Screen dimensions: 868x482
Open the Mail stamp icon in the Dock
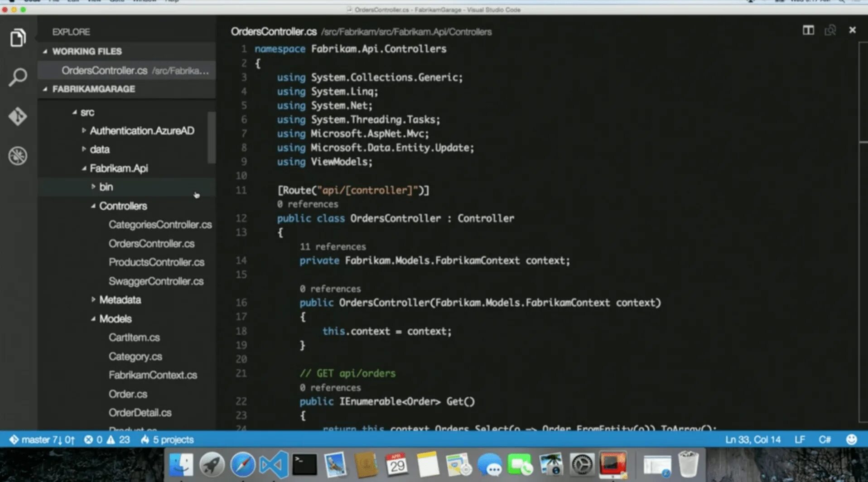(335, 464)
